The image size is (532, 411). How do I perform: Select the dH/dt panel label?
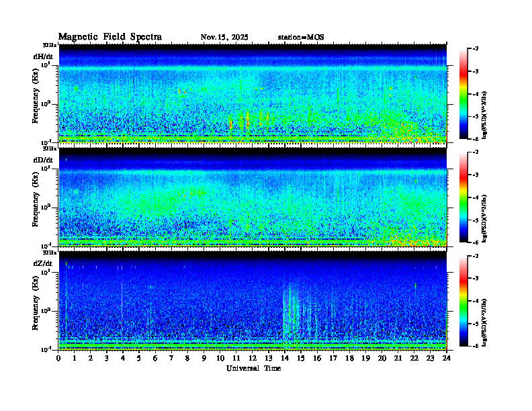pos(43,56)
